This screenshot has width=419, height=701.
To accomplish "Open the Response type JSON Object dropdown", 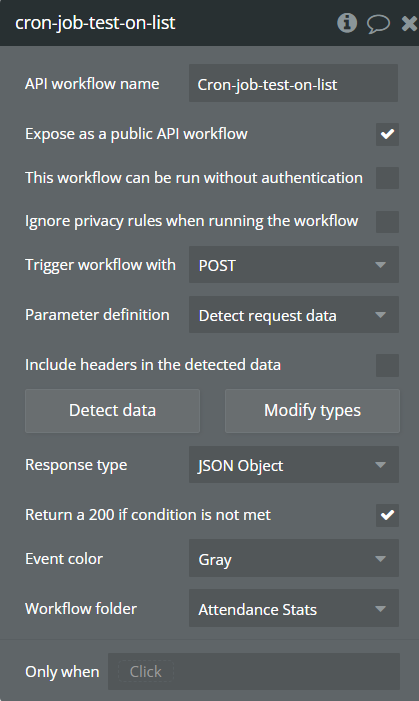I will click(x=294, y=465).
